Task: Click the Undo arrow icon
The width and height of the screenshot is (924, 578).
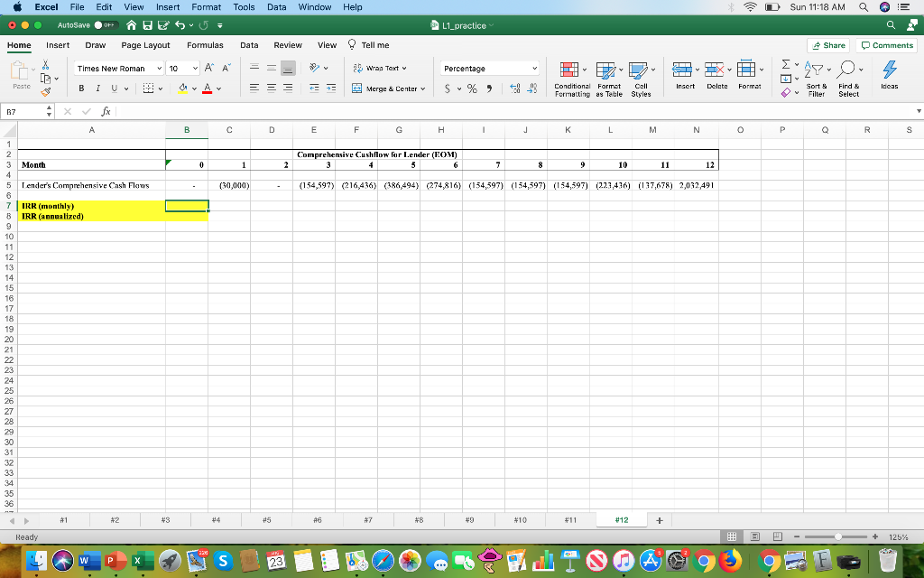Action: pos(180,25)
